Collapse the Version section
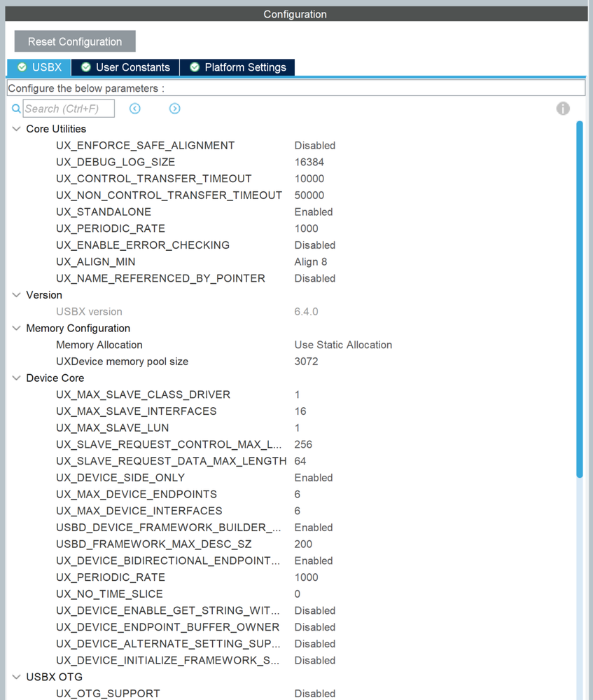The height and width of the screenshot is (700, 593). tap(17, 295)
